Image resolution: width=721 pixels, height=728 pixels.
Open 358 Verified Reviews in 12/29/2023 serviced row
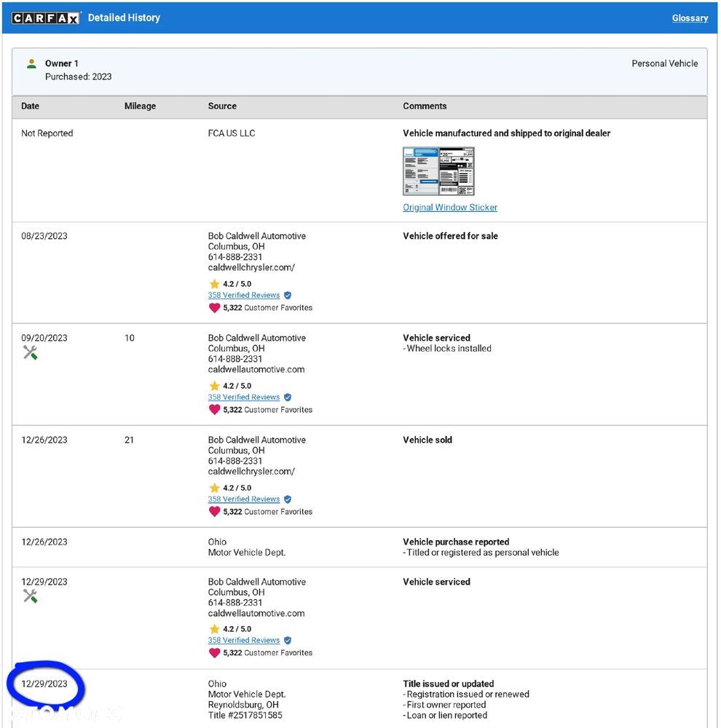click(244, 640)
